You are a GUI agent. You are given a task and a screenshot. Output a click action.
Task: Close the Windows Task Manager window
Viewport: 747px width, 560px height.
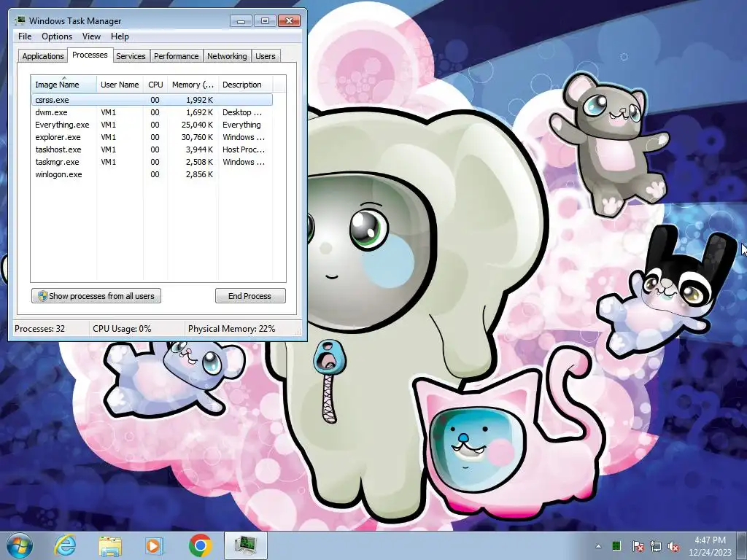(x=289, y=21)
